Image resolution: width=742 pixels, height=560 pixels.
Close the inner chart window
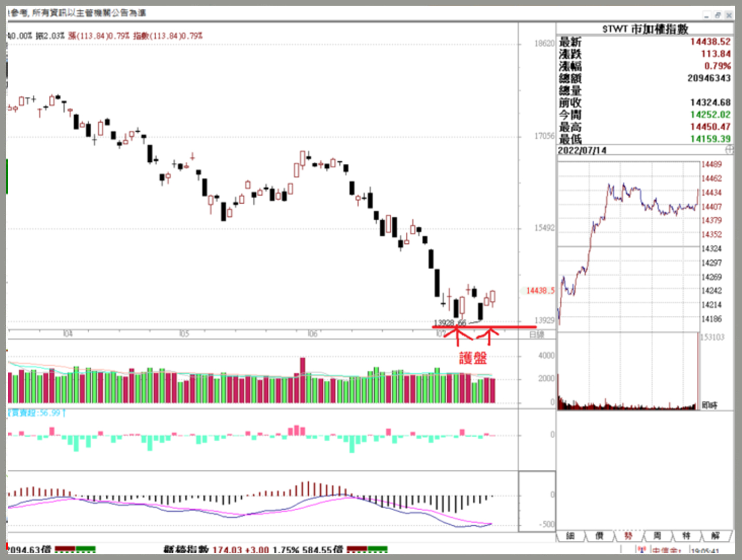coord(729,15)
